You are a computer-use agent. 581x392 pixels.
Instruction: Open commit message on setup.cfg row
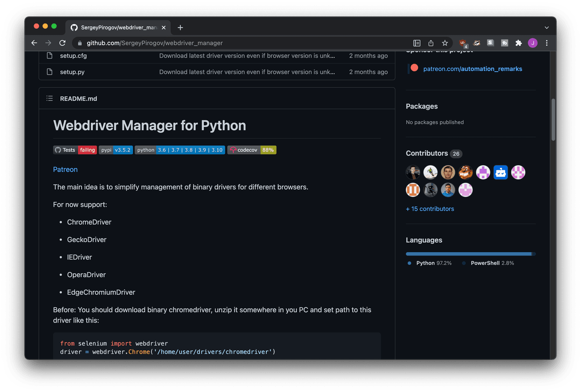(247, 56)
